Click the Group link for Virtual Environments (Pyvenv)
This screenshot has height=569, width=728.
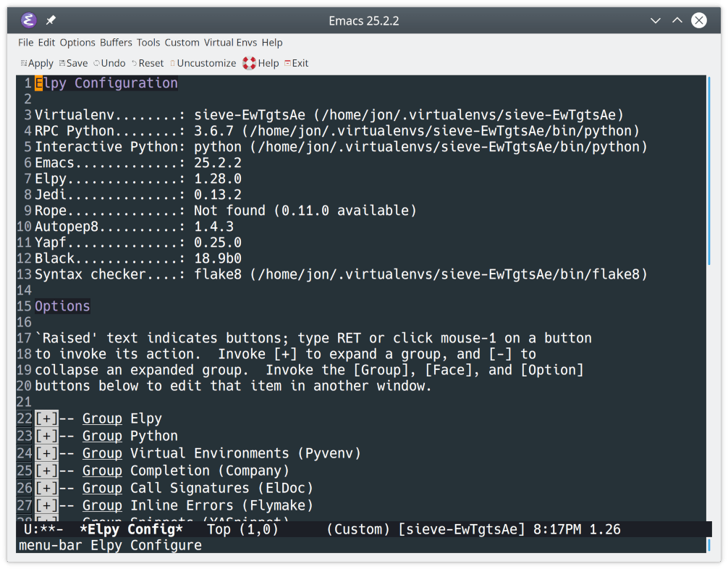click(102, 453)
